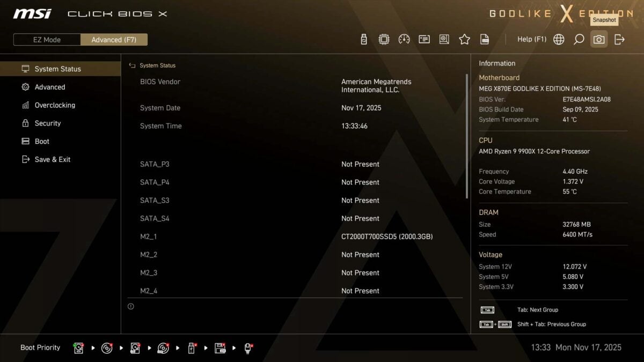Viewport: 644px width, 362px height.
Task: Open the Overclocking menu
Action: point(55,105)
